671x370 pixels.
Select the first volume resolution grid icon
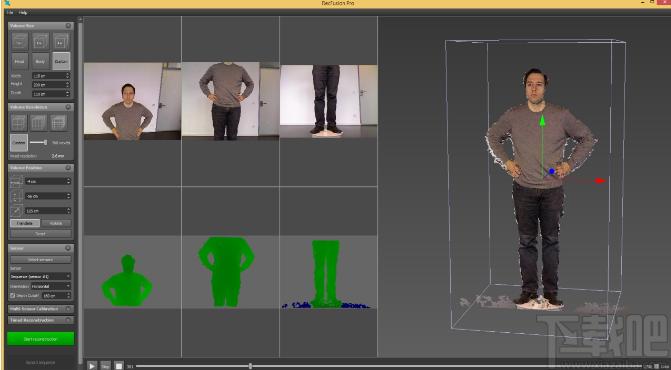(x=20, y=123)
